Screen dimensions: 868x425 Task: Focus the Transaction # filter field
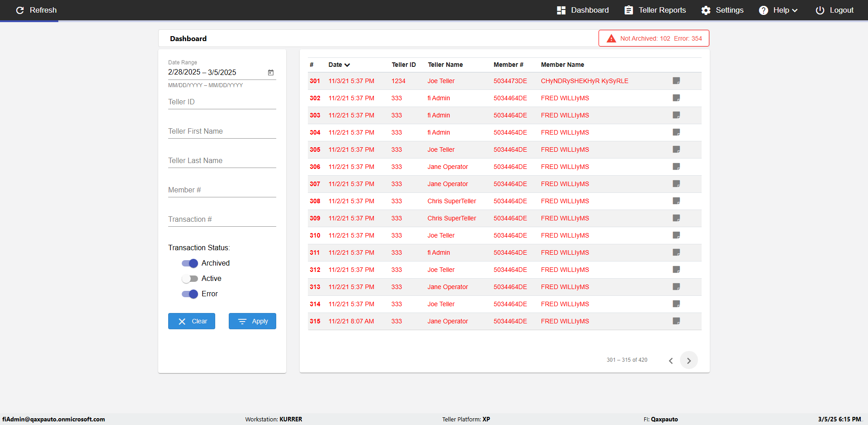[x=222, y=220]
